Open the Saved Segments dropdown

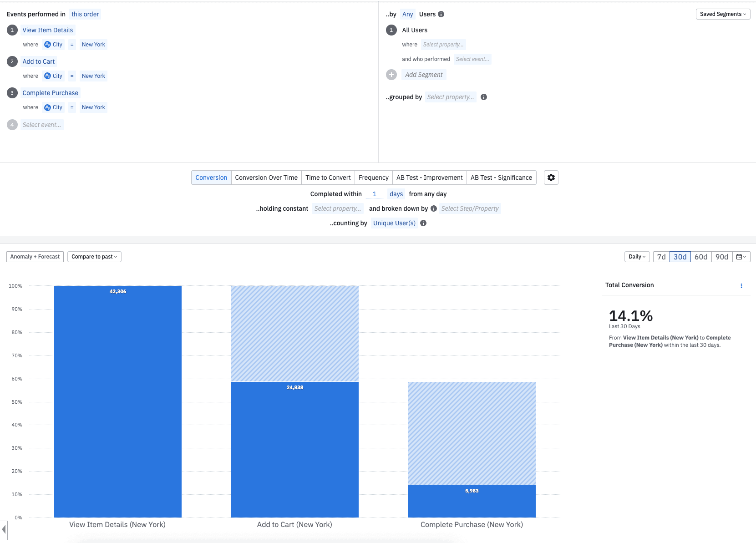pyautogui.click(x=723, y=14)
